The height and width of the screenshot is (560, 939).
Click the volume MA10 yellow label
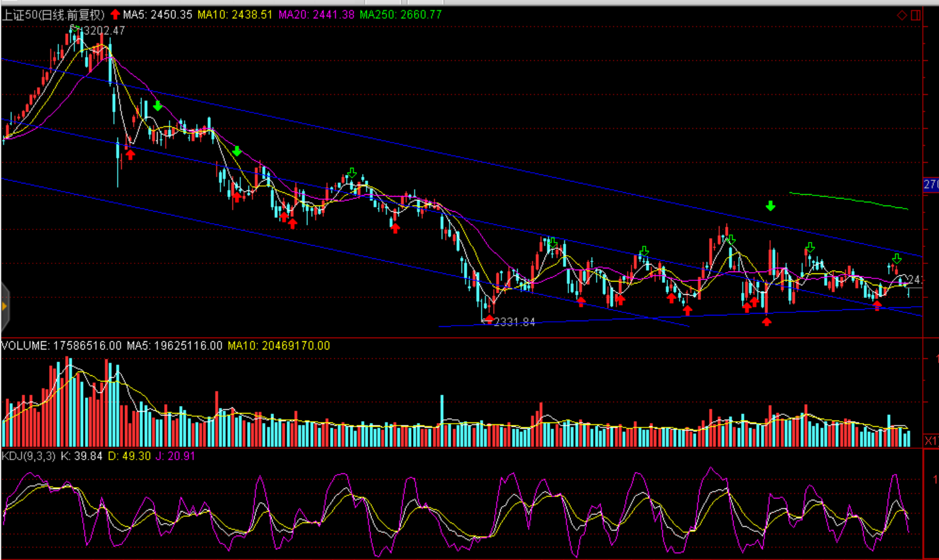pos(278,346)
